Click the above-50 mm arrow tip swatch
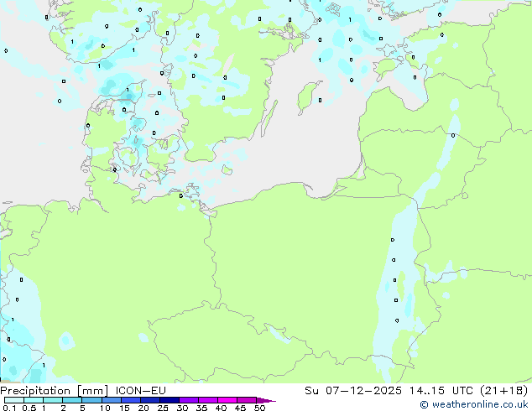This screenshot has width=532, height=411. click(266, 400)
